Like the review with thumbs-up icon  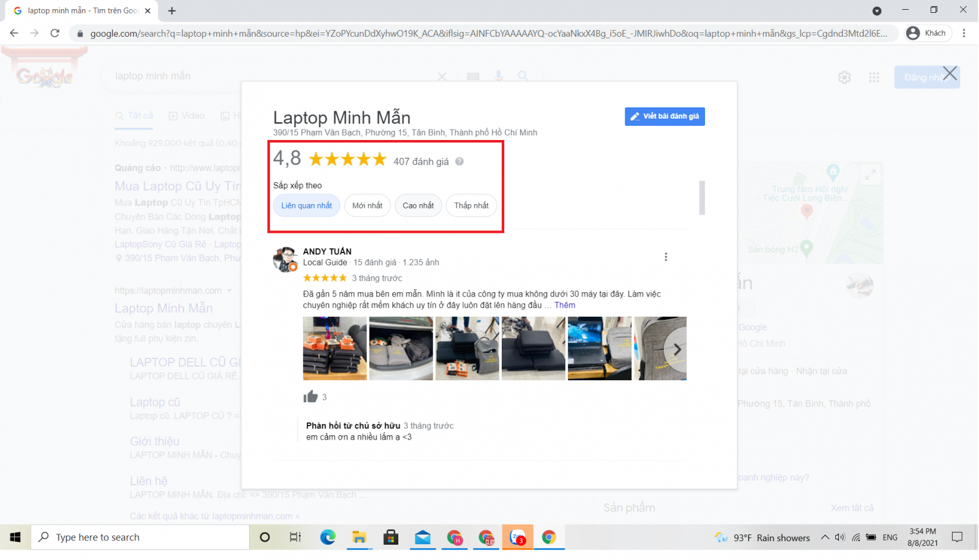tap(310, 397)
